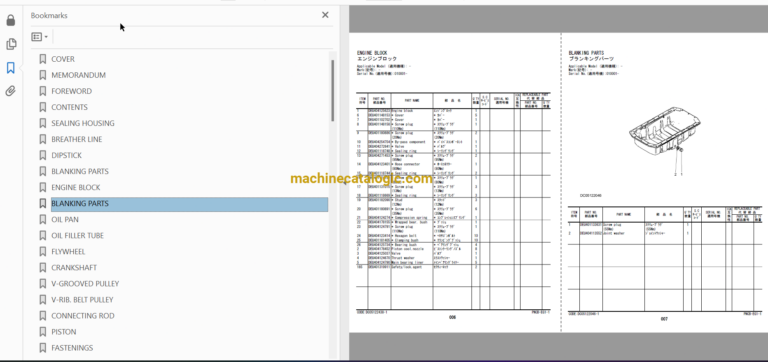
Task: Select the COVER bookmark
Action: 63,59
